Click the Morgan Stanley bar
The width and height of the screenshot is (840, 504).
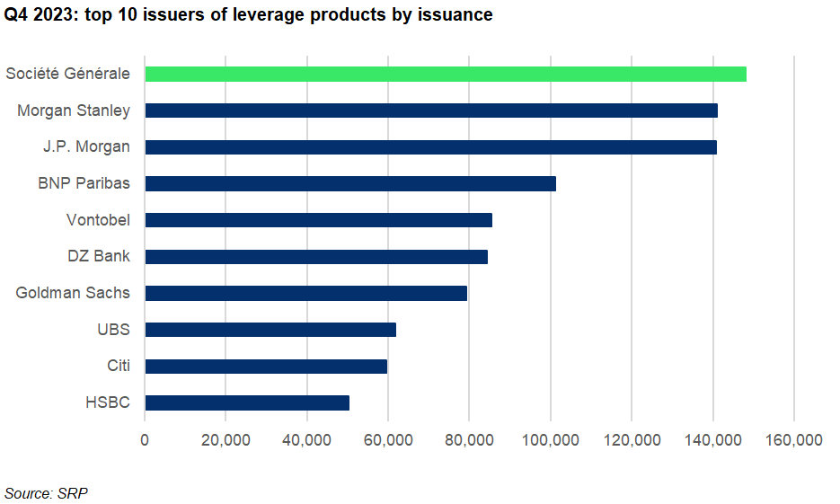(431, 111)
